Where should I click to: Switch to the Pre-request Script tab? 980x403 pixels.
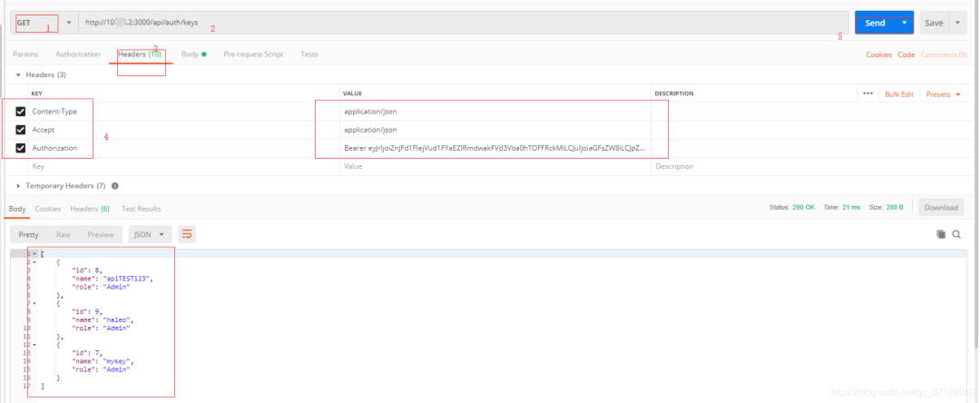[253, 54]
